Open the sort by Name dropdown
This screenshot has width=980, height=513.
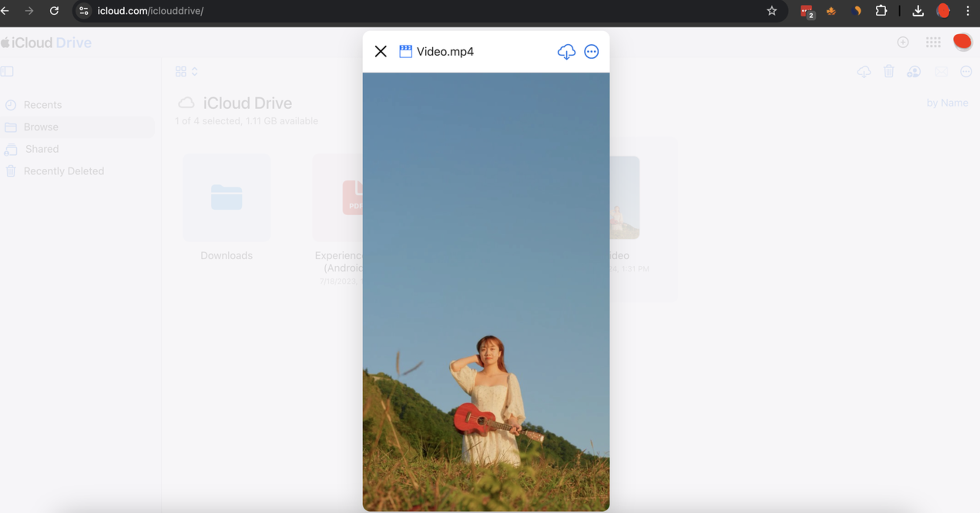(x=947, y=103)
